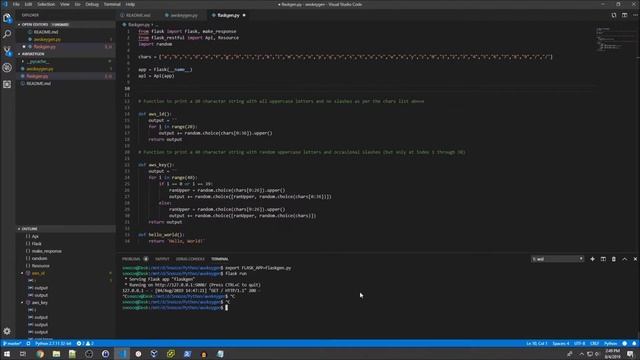Open the Selection menu
Image resolution: width=640 pixels, height=360 pixels.
pyautogui.click(x=46, y=4)
